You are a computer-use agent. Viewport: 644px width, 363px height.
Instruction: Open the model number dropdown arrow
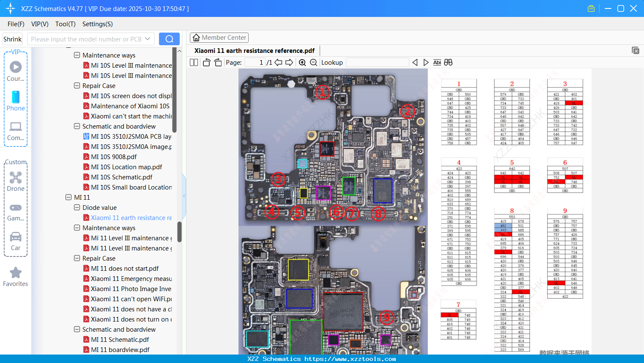click(148, 39)
